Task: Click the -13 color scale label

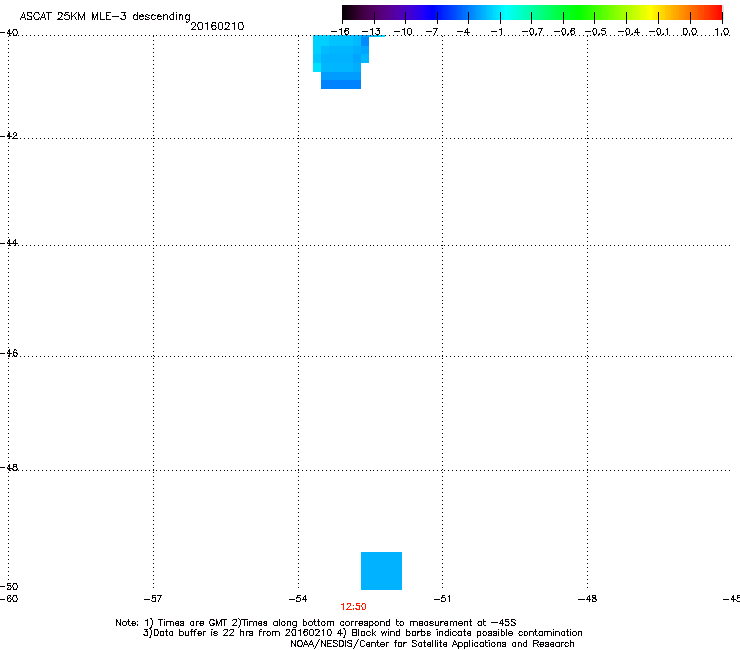Action: coord(371,32)
